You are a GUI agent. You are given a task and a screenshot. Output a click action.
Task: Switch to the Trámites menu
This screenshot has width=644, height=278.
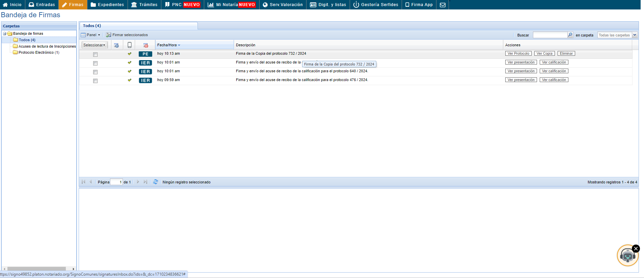point(144,5)
